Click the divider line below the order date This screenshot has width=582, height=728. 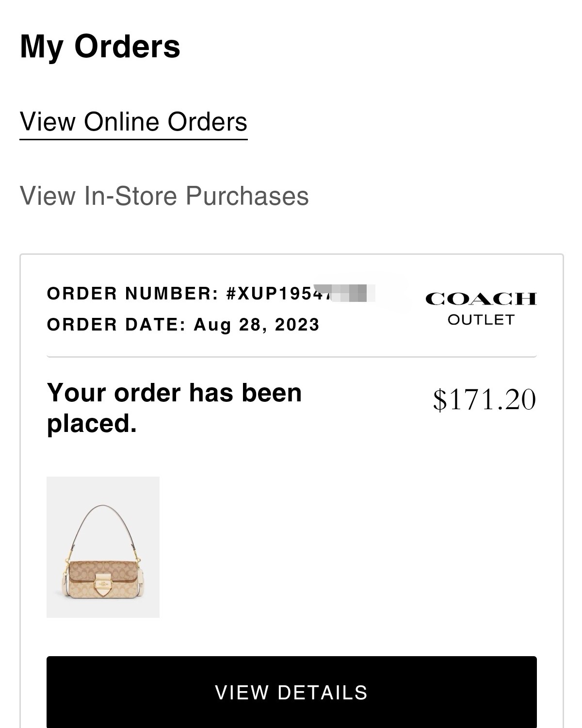pyautogui.click(x=291, y=357)
